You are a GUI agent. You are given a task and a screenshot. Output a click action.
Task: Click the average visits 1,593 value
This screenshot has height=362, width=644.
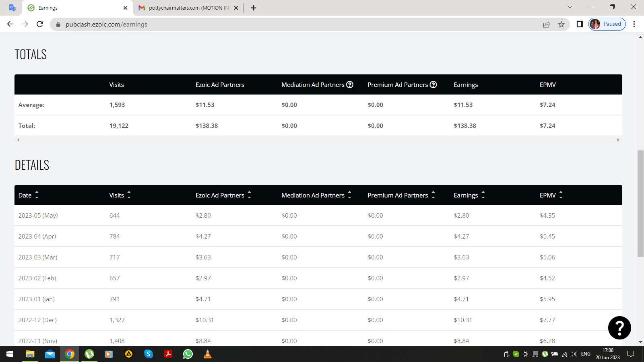pos(117,105)
